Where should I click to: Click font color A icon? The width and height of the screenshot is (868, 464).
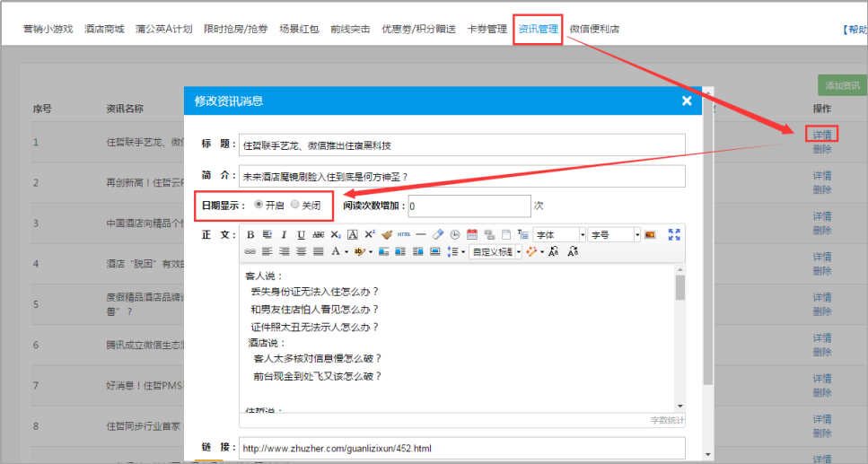tap(336, 252)
